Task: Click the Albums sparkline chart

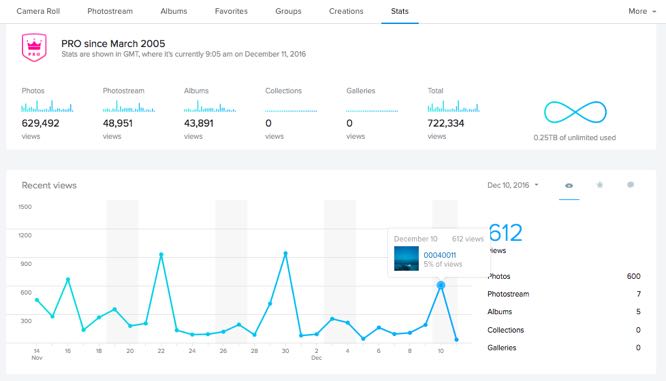Action: (x=210, y=106)
